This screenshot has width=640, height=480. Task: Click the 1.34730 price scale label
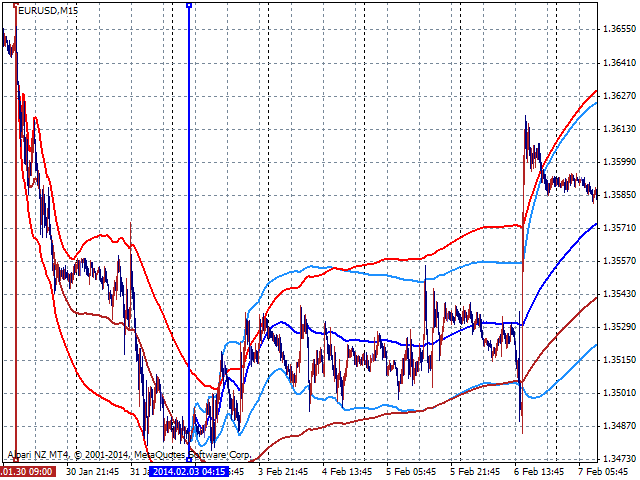click(619, 459)
